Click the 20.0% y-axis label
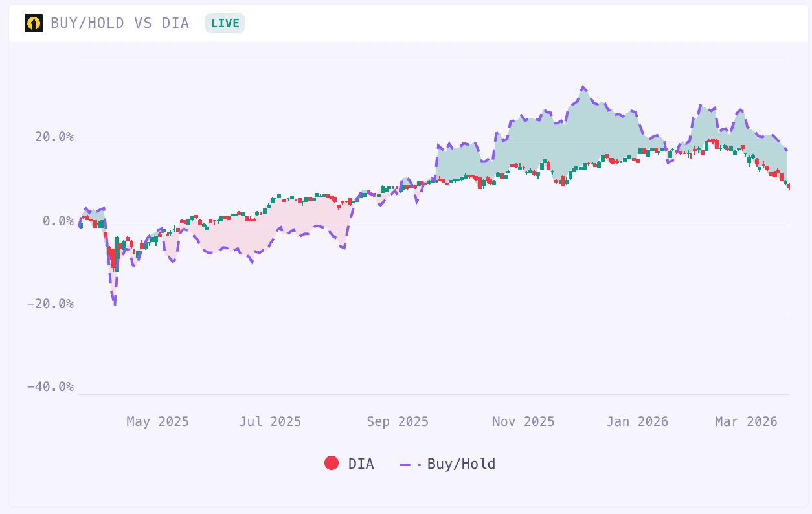The image size is (812, 514). pyautogui.click(x=55, y=137)
